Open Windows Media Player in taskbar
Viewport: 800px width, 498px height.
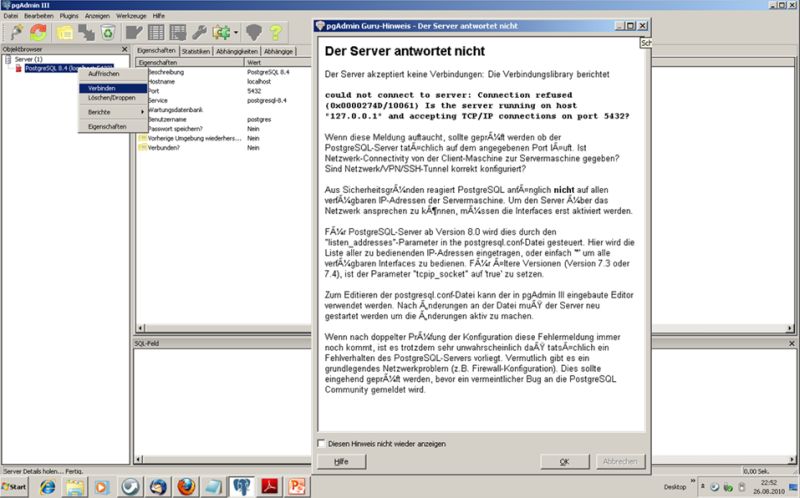(x=102, y=487)
